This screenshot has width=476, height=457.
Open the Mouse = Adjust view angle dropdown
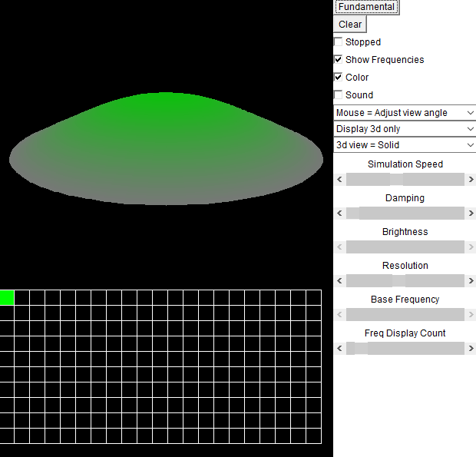[x=405, y=113]
